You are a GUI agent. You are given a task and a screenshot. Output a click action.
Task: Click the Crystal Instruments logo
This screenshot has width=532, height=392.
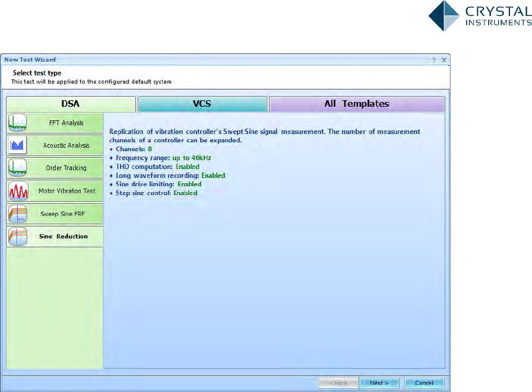[x=480, y=16]
